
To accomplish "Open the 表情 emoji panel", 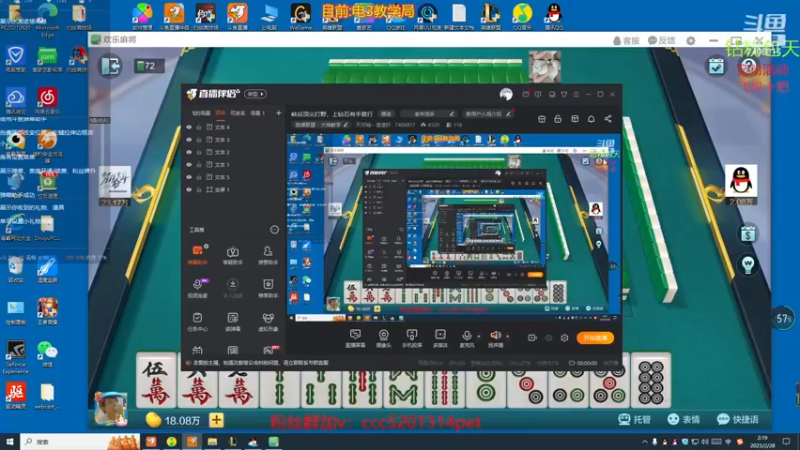I will [x=684, y=419].
